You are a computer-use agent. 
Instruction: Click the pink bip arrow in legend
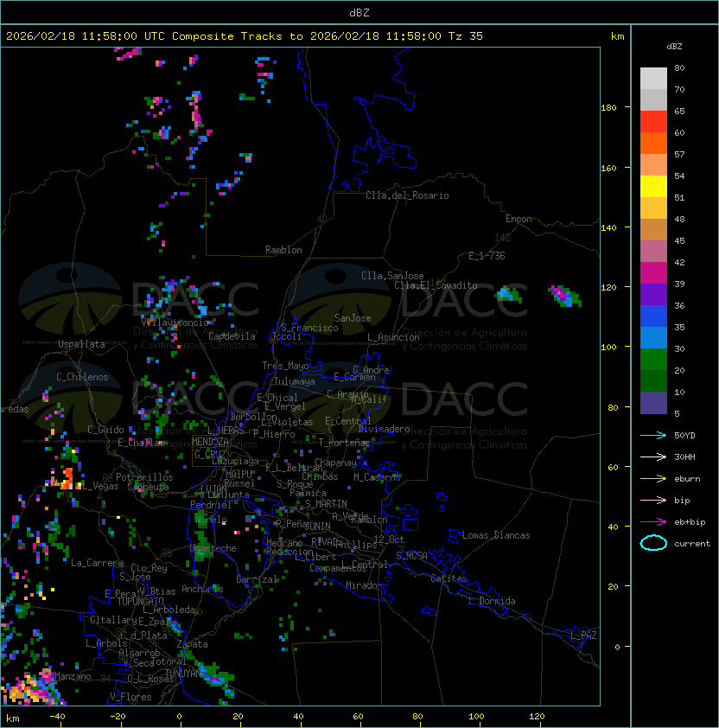tap(653, 500)
